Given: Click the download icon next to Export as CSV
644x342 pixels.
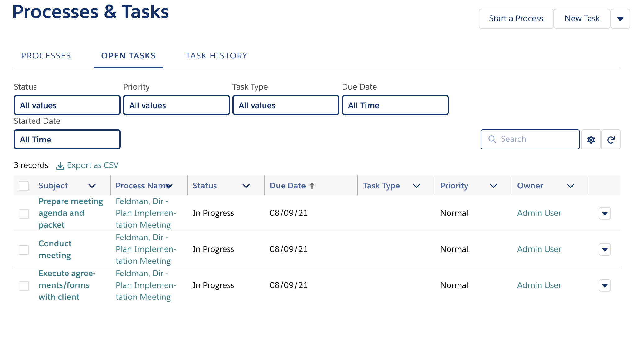Looking at the screenshot, I should [60, 166].
